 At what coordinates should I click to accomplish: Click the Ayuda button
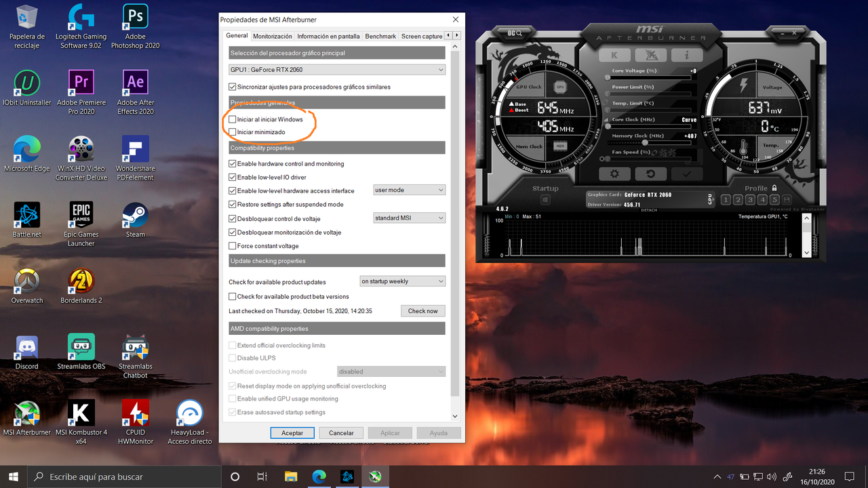click(x=439, y=432)
